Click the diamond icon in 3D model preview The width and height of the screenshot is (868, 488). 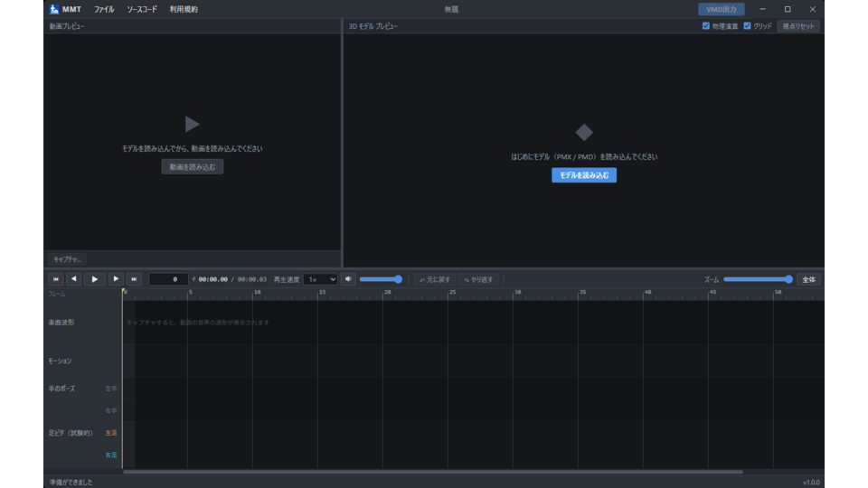click(584, 132)
